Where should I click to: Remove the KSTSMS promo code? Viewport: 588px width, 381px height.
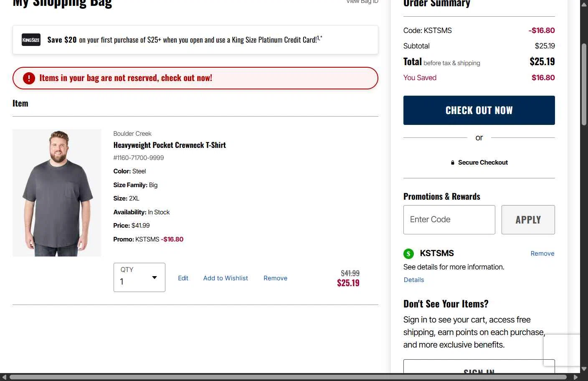pyautogui.click(x=542, y=254)
